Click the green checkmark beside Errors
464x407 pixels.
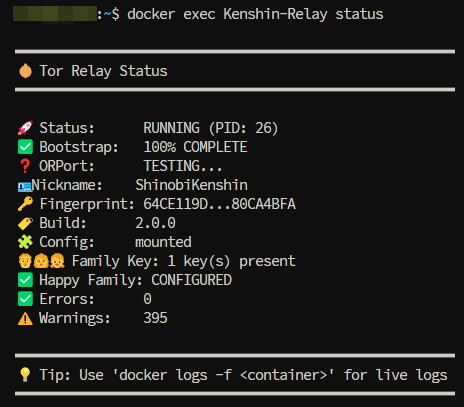point(25,299)
